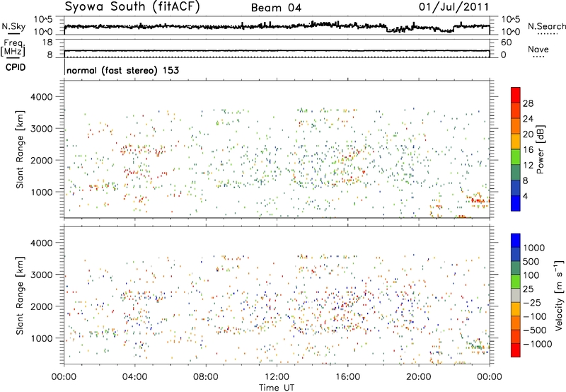Screen dimensions: 566x392
Task: Click the '1000' value on the Velocity scale
Action: click(534, 248)
